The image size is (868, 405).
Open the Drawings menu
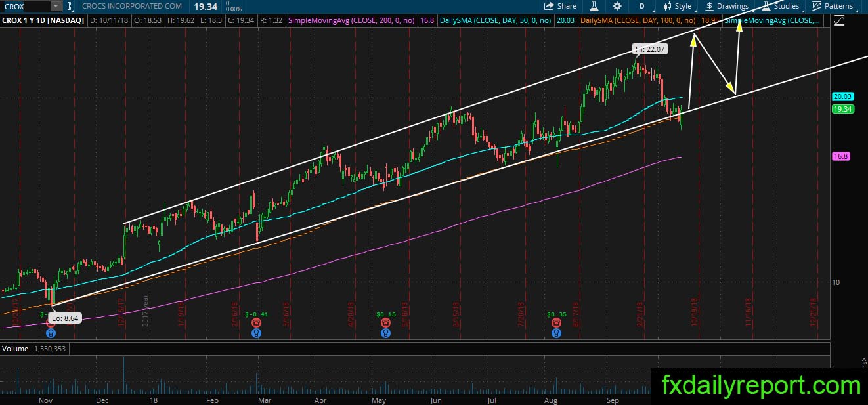point(727,6)
